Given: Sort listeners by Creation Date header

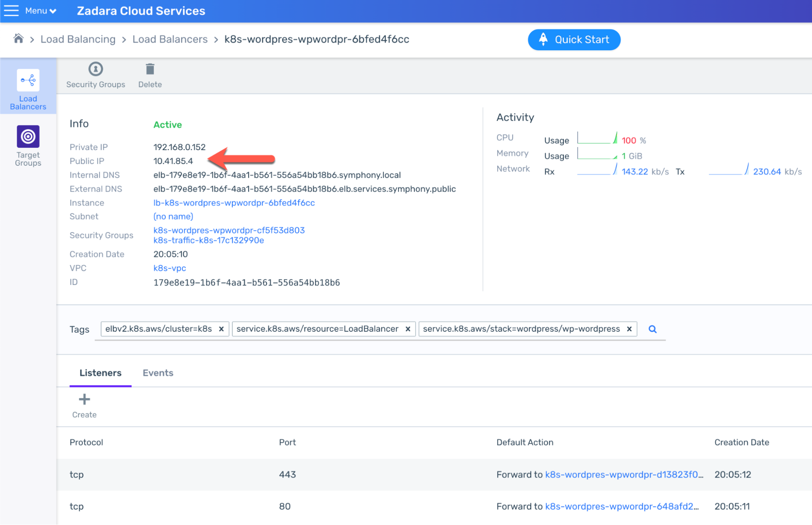Looking at the screenshot, I should (x=741, y=442).
